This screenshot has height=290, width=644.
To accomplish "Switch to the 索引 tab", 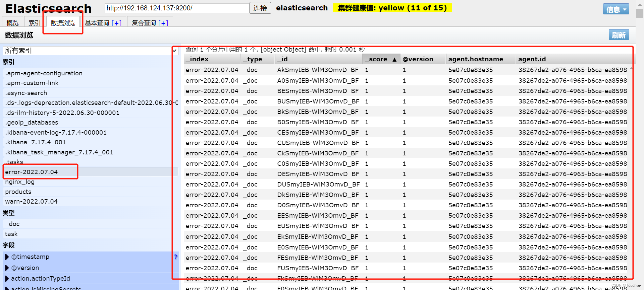I will [x=34, y=23].
